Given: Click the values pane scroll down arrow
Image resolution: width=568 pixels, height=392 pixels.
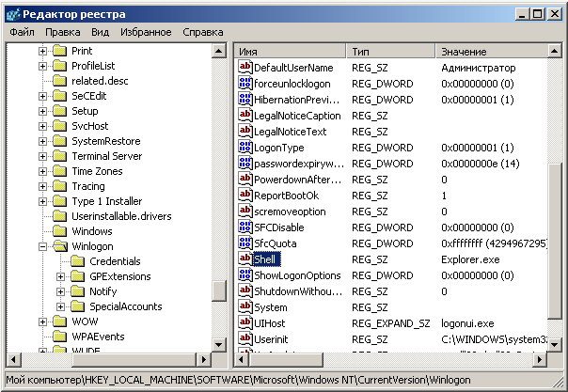Looking at the screenshot, I should click(554, 344).
